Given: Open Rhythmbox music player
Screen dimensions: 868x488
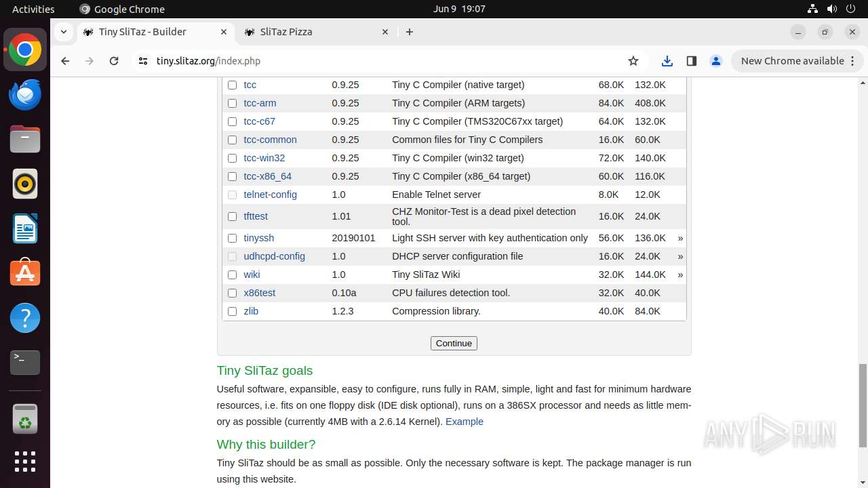Looking at the screenshot, I should tap(25, 184).
